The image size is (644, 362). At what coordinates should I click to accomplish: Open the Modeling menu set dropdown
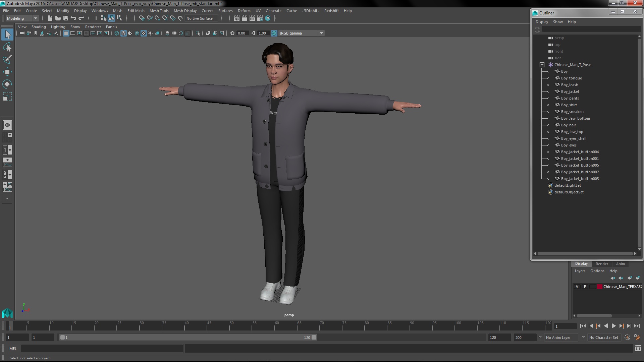tap(22, 18)
